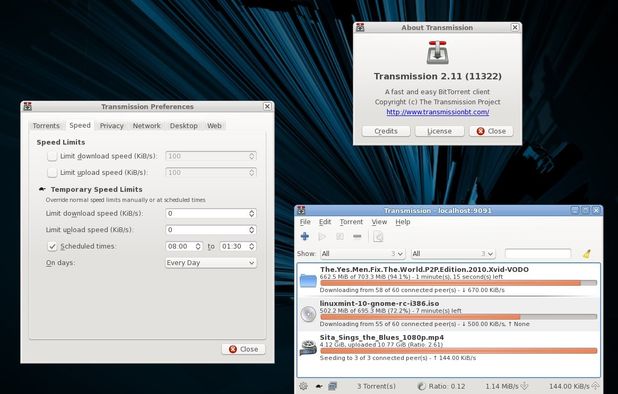618x394 pixels.
Task: Click the disc icon of linuxmint torrent
Action: tap(308, 314)
